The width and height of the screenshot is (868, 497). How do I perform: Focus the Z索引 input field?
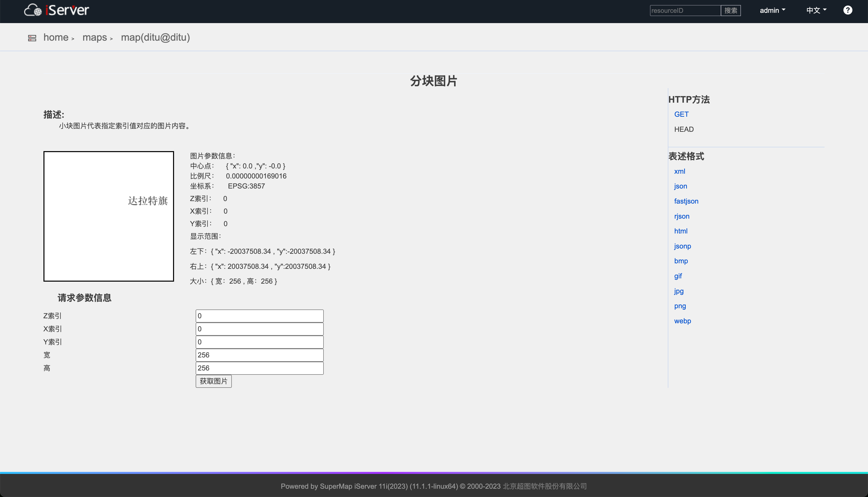coord(259,316)
